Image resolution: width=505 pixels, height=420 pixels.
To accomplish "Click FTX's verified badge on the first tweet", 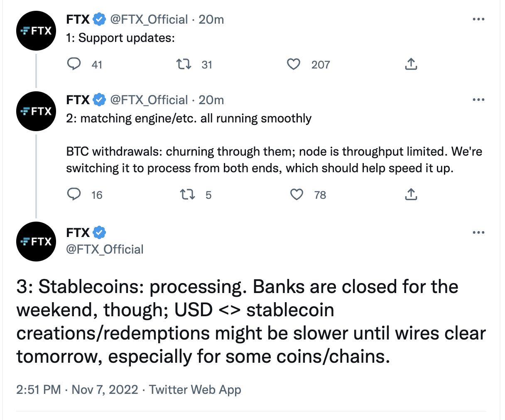I will pos(98,18).
